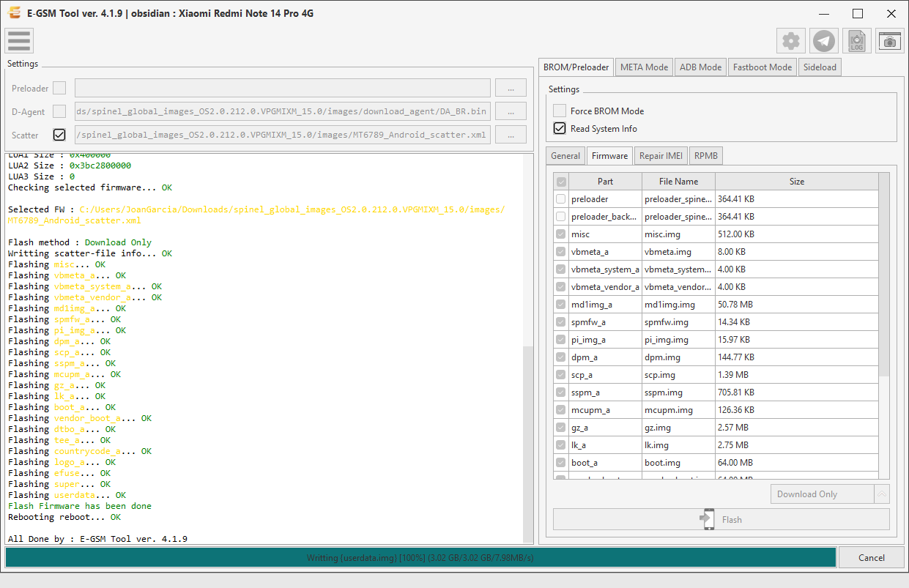
Task: Open the Repair IMEI tab
Action: (661, 155)
